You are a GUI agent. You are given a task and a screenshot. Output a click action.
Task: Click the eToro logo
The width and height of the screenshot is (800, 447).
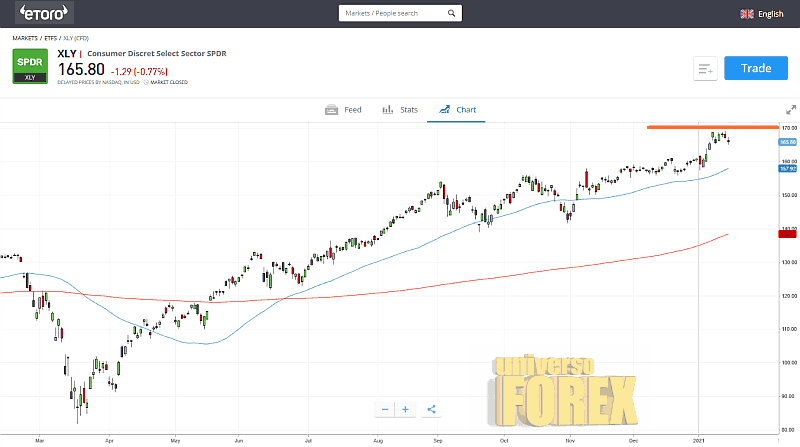click(x=40, y=13)
